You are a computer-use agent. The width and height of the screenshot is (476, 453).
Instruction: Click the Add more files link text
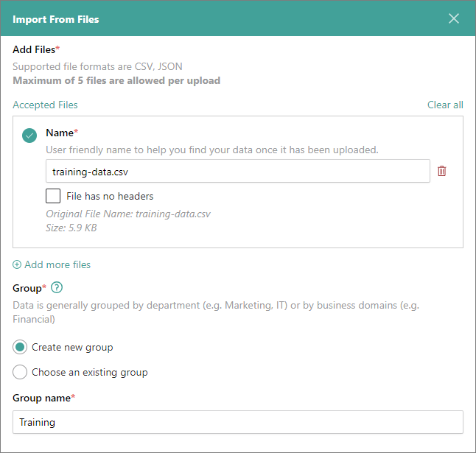tap(57, 264)
